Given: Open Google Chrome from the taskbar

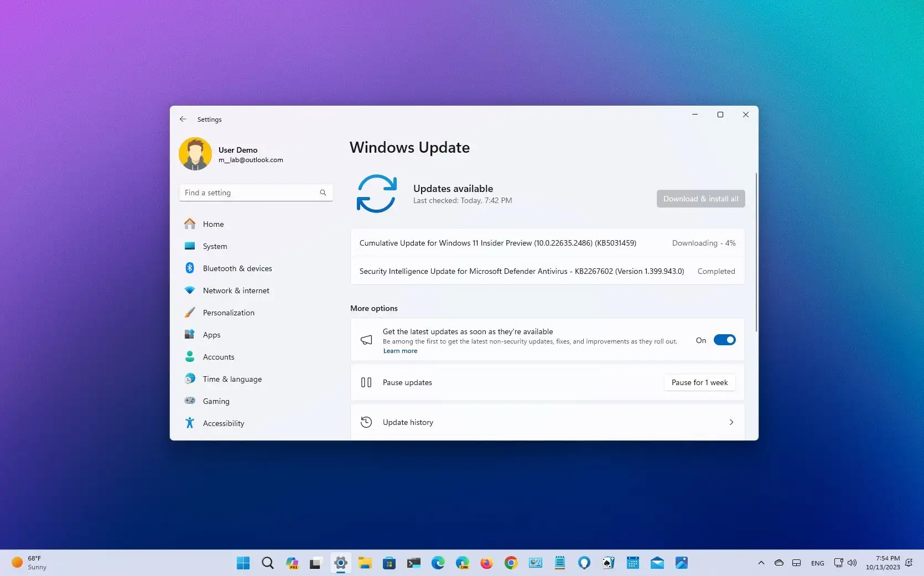Looking at the screenshot, I should pos(511,563).
